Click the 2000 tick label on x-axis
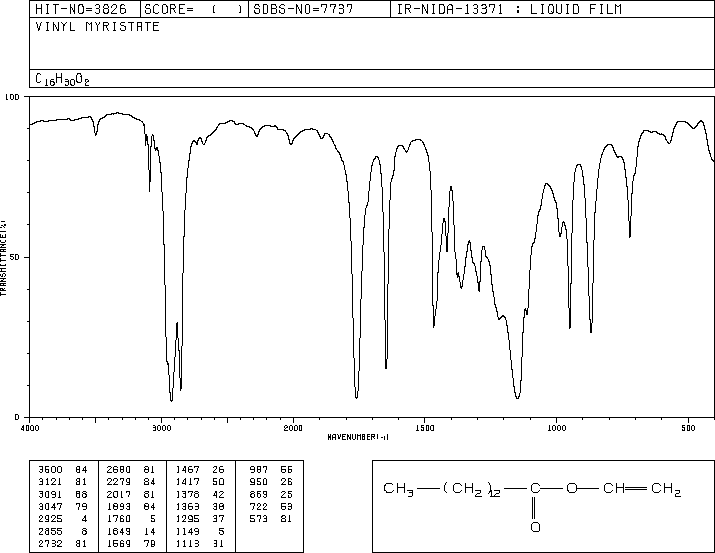 click(x=293, y=428)
